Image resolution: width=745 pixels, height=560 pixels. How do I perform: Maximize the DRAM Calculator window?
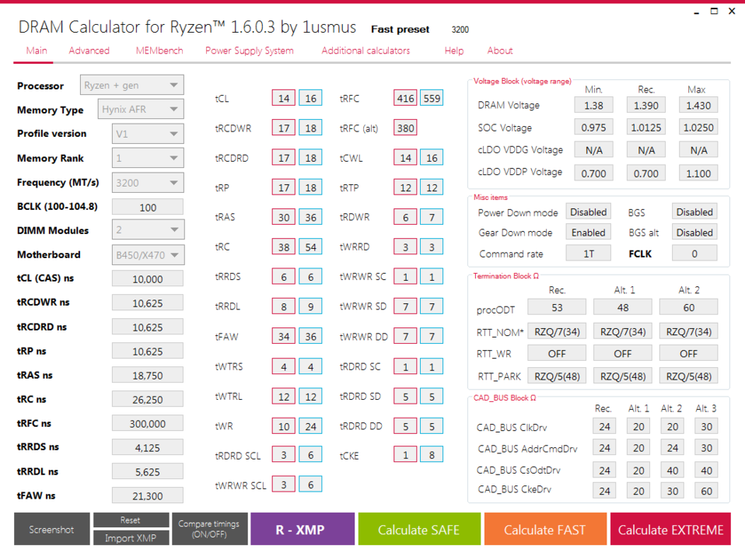click(x=714, y=12)
